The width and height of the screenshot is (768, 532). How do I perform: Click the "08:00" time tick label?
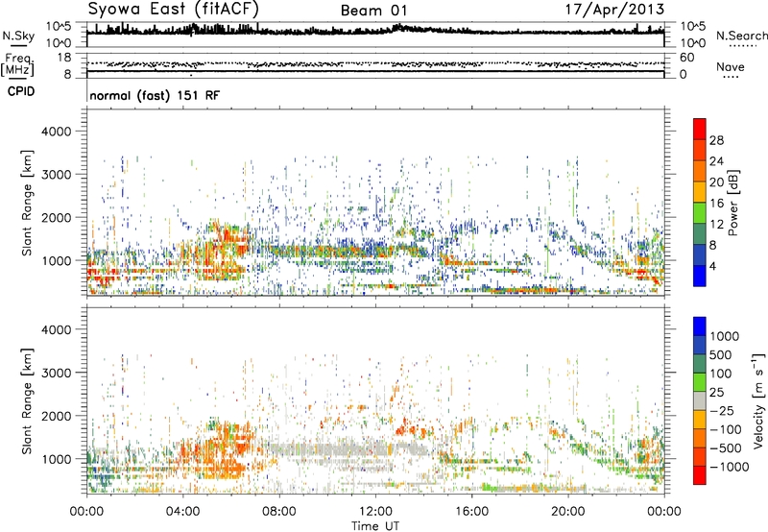point(279,512)
